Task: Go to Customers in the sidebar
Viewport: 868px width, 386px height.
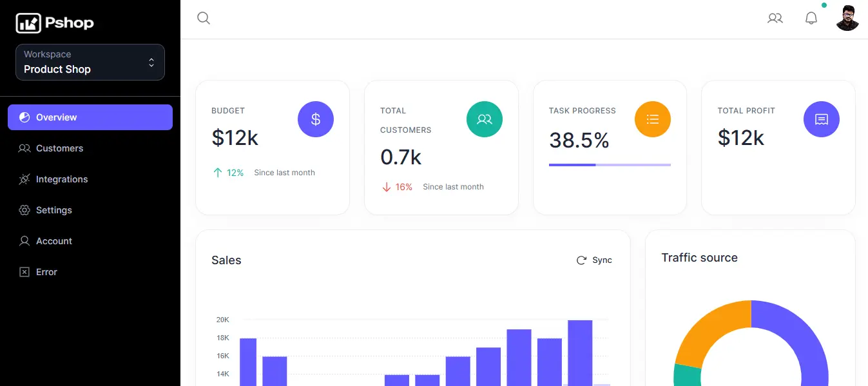Action: tap(90, 148)
